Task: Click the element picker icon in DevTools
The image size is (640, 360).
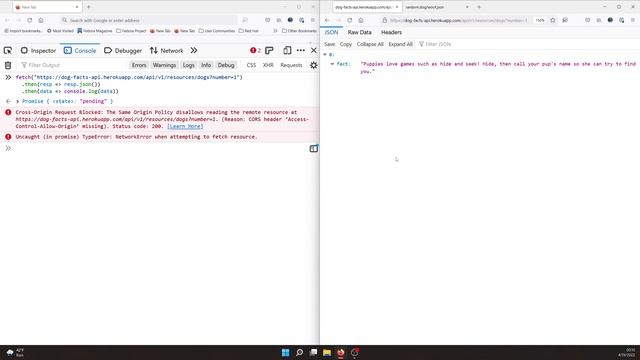Action: (8, 50)
